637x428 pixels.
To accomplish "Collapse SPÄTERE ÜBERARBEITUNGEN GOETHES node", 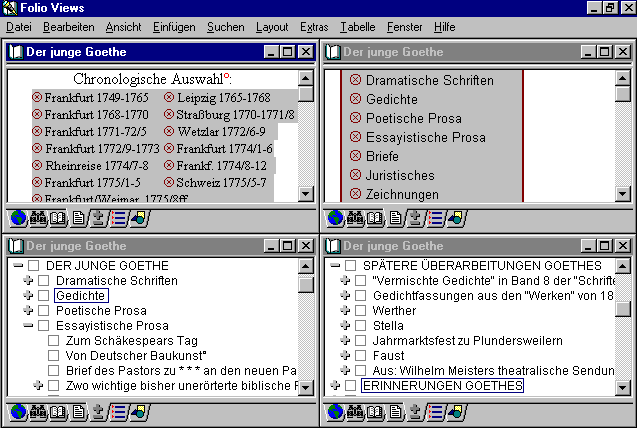I will tap(335, 266).
